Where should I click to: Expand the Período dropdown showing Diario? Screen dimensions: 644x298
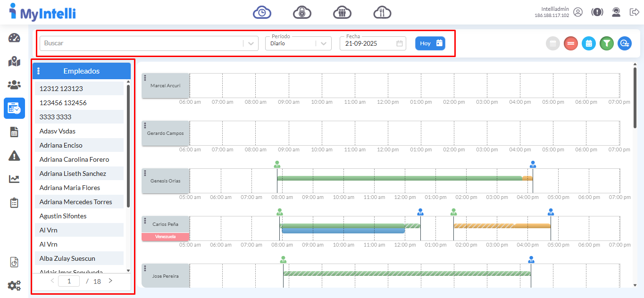323,43
